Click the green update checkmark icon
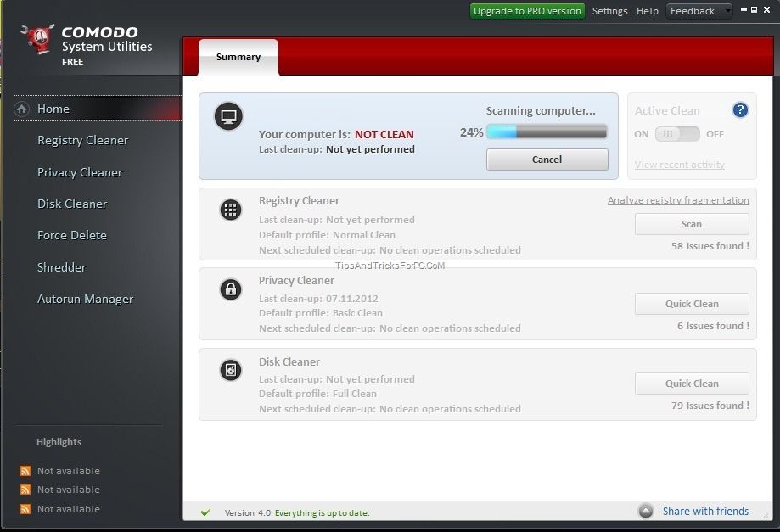The height and width of the screenshot is (532, 780). point(205,512)
